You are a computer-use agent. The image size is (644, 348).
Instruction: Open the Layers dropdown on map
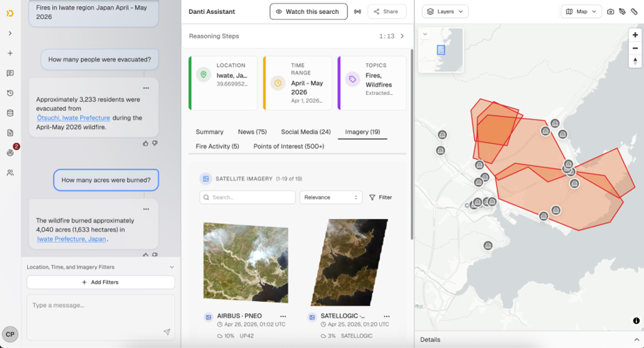coord(445,11)
